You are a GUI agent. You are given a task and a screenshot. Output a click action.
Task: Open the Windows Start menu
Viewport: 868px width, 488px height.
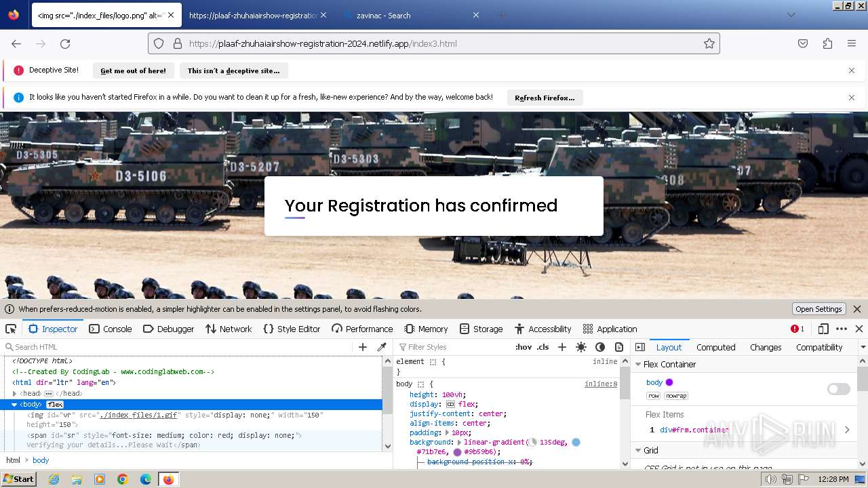point(18,479)
